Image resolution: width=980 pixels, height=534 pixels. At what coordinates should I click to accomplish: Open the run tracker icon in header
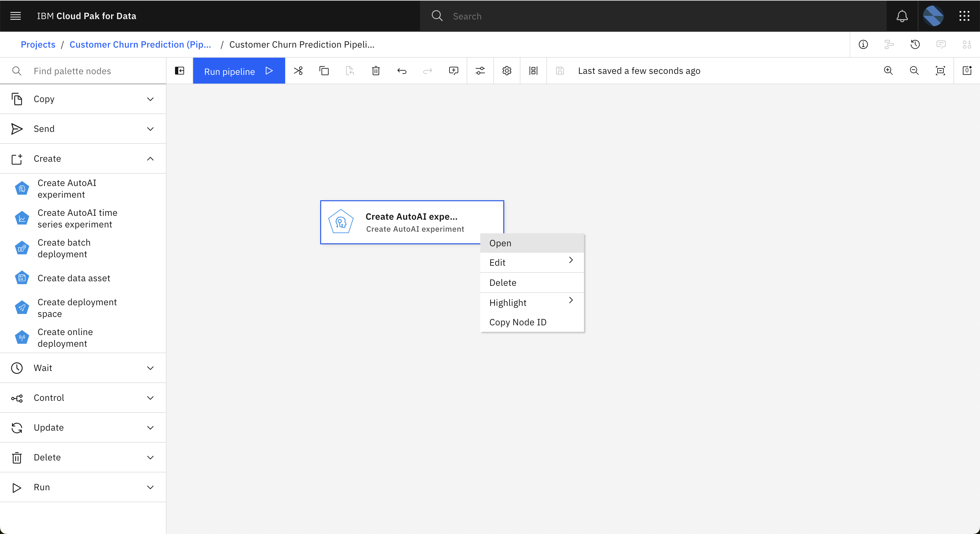tap(889, 44)
